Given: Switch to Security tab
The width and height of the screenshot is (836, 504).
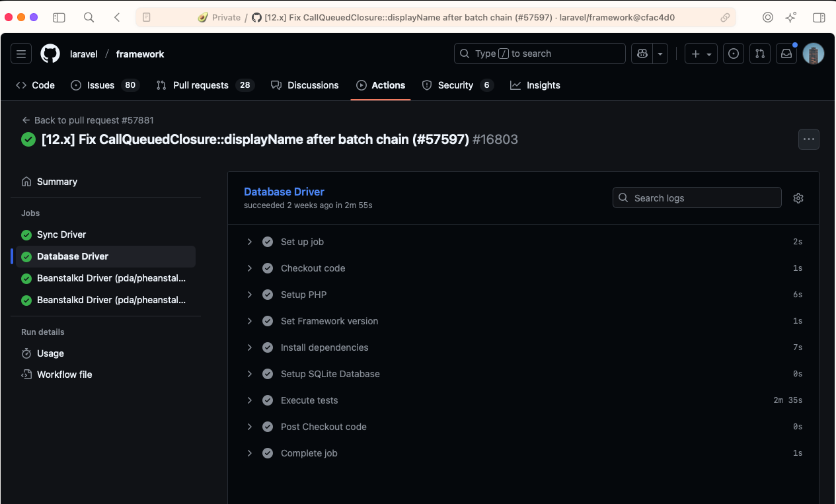Looking at the screenshot, I should (x=457, y=85).
